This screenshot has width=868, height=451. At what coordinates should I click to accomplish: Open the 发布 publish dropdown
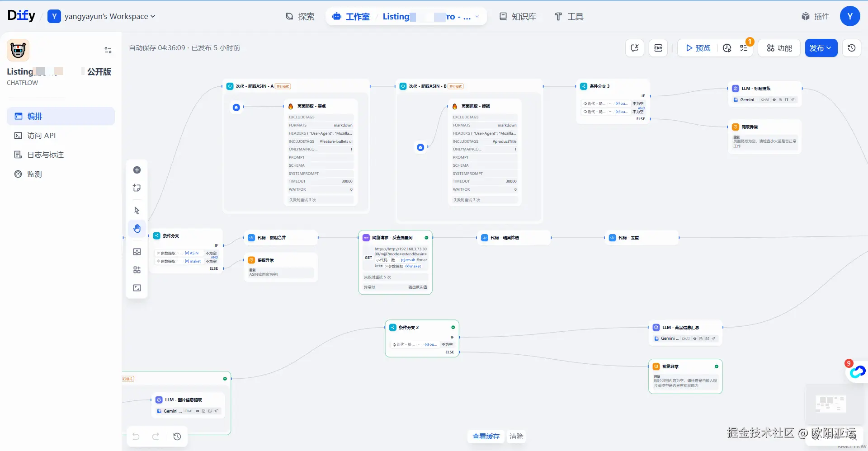click(x=821, y=48)
